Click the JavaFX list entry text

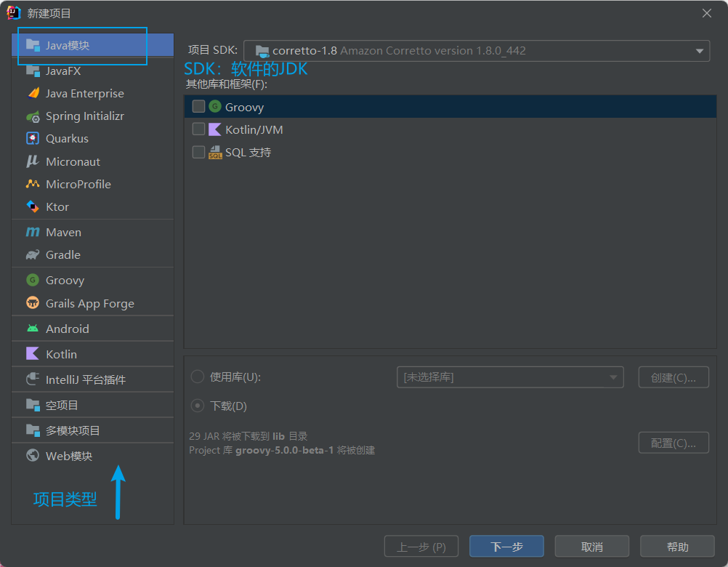point(63,71)
